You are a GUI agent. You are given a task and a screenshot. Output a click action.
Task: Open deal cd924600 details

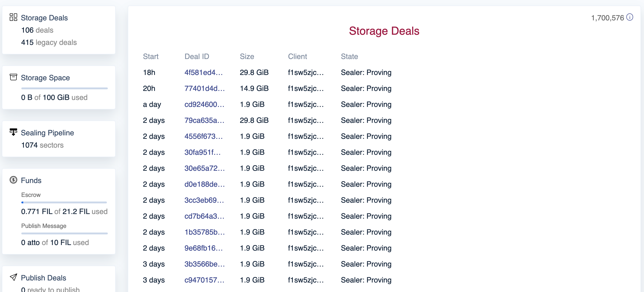204,104
